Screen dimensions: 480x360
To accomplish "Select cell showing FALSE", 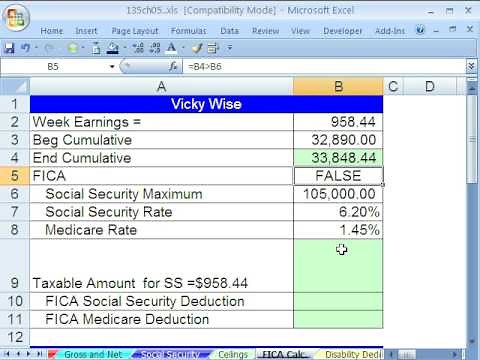I will (x=338, y=176).
